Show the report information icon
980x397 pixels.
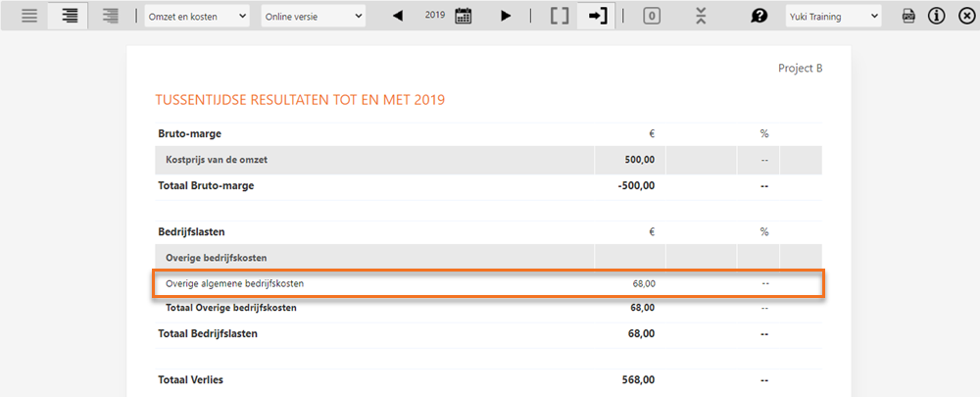tap(936, 17)
